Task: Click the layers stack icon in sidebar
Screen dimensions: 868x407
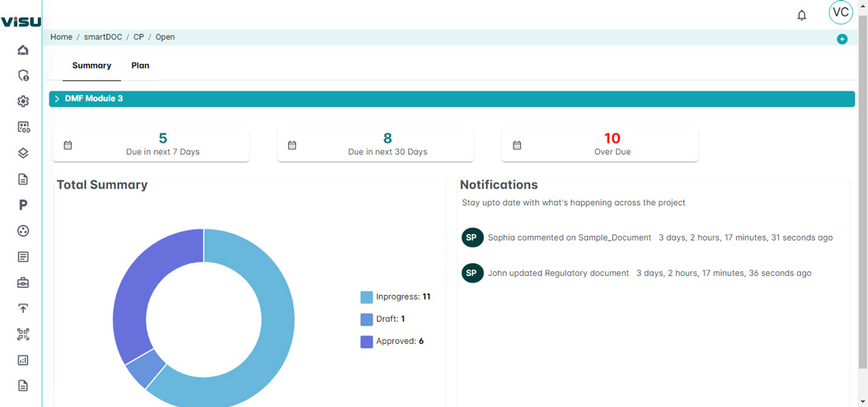Action: tap(23, 153)
